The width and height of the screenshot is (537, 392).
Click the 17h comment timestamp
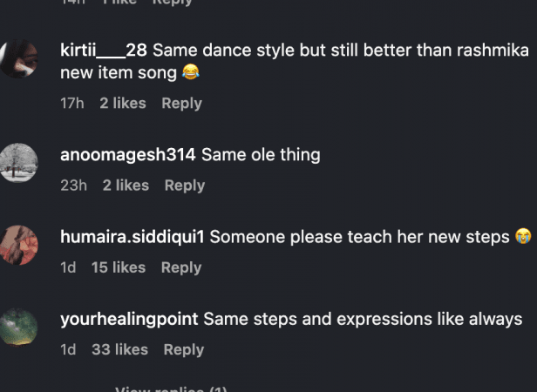[x=71, y=103]
